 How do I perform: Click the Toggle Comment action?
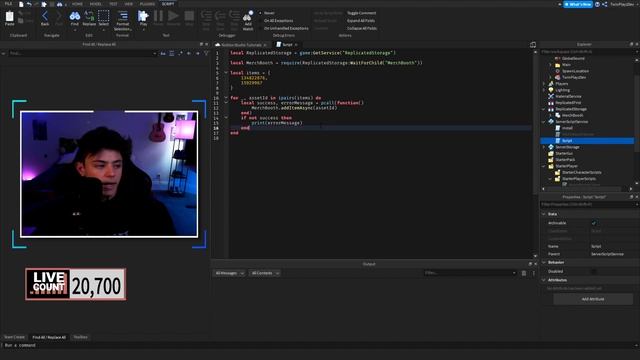(361, 13)
